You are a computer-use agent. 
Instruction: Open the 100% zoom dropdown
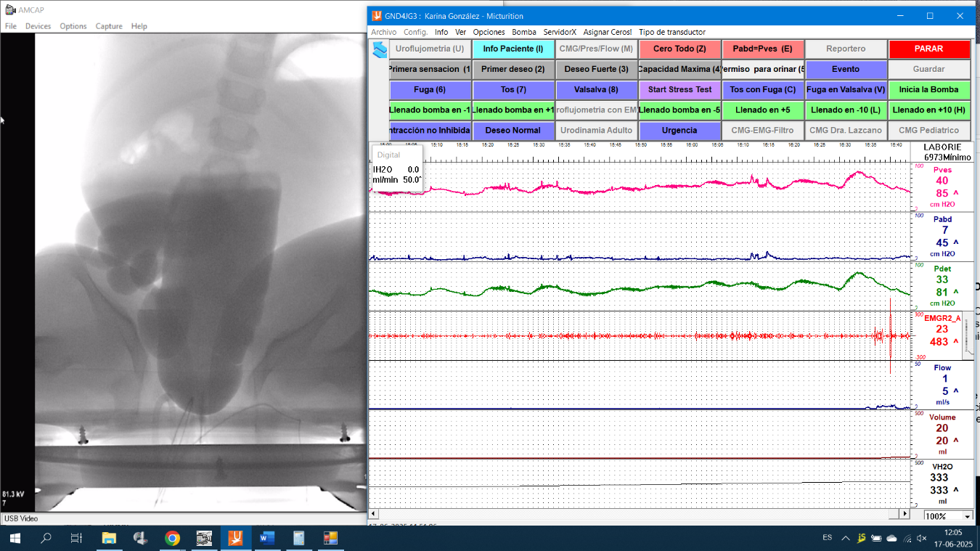[967, 516]
